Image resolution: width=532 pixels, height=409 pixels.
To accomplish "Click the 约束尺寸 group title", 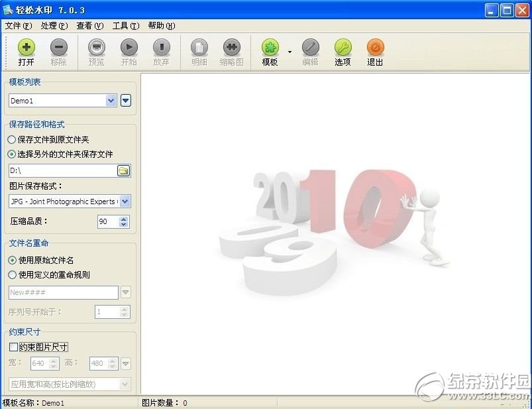I will coord(25,331).
